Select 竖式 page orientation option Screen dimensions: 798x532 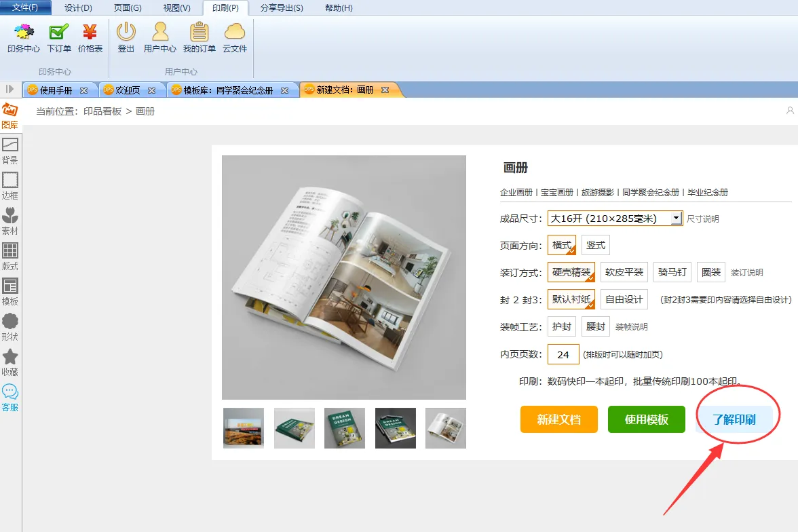[595, 245]
